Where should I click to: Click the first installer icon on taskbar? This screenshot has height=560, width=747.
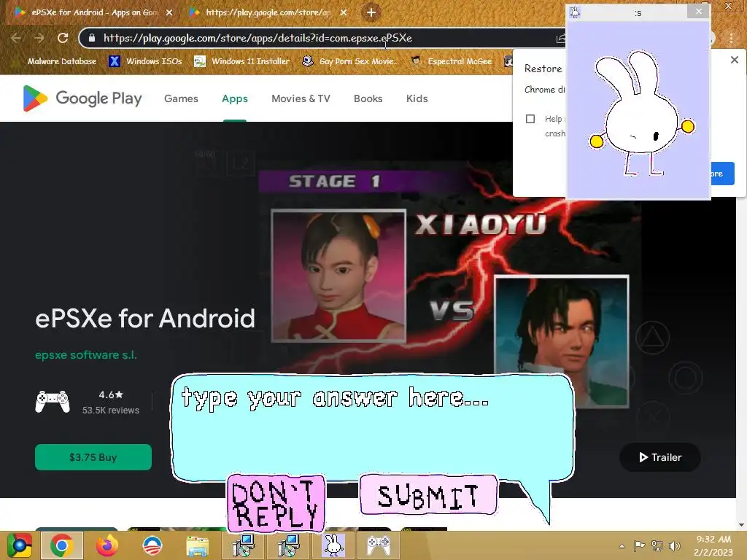click(x=243, y=545)
